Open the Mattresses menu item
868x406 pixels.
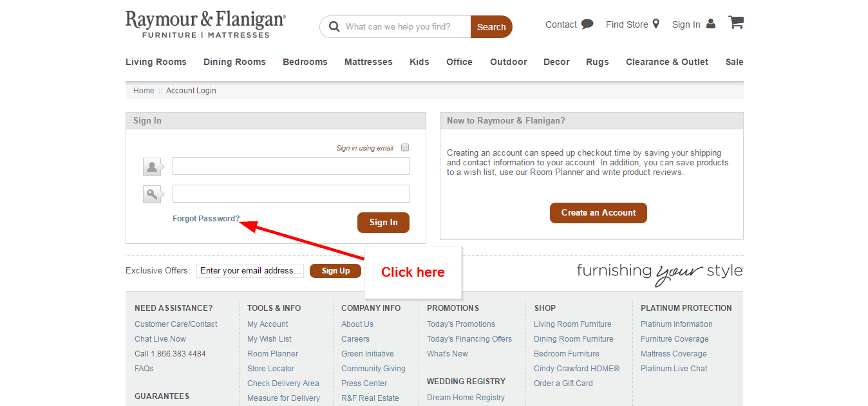[368, 62]
